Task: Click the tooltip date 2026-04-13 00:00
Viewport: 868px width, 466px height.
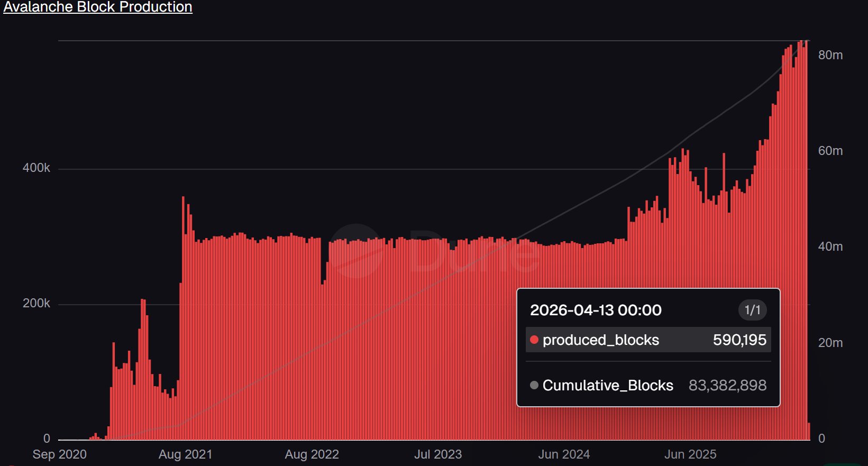Action: 596,310
